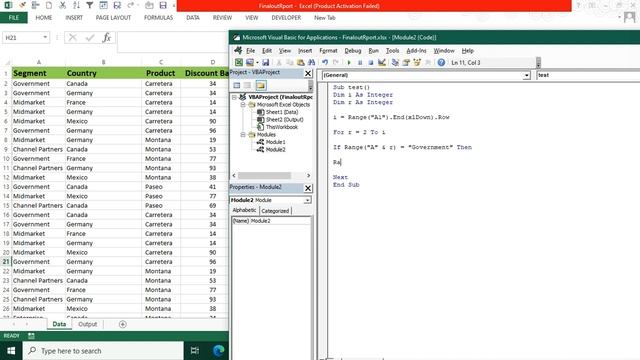Toggle Design Mode icon in VBA toolbar
The width and height of the screenshot is (640, 360).
tap(382, 62)
